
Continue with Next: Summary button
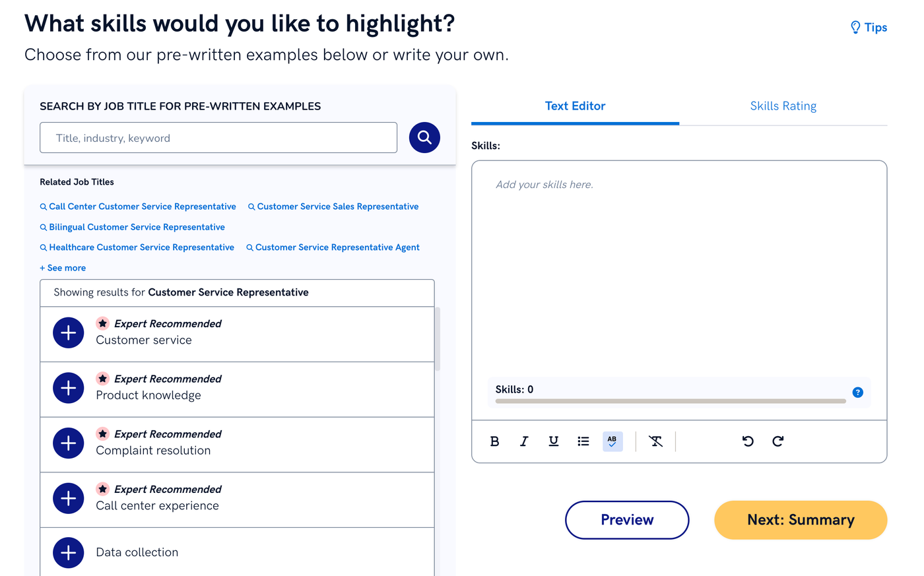click(801, 520)
